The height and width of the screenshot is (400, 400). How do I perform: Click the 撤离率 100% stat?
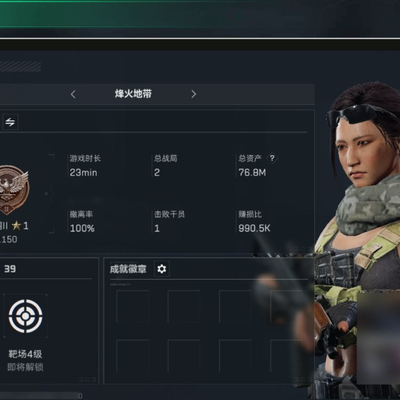coord(82,221)
